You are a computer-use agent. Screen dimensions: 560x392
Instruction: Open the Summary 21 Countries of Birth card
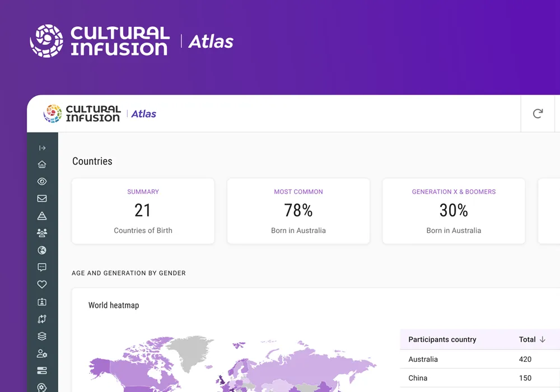tap(143, 211)
